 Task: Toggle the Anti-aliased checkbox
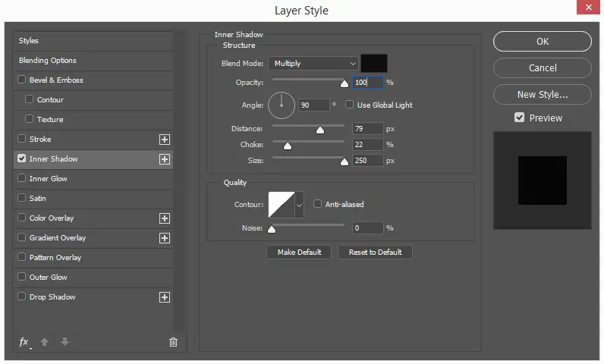[317, 203]
